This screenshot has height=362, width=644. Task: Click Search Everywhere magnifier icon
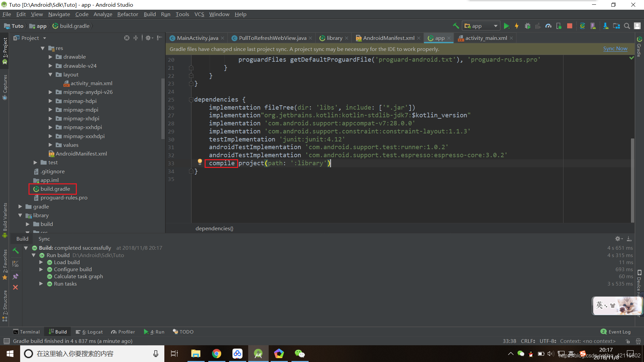click(627, 26)
